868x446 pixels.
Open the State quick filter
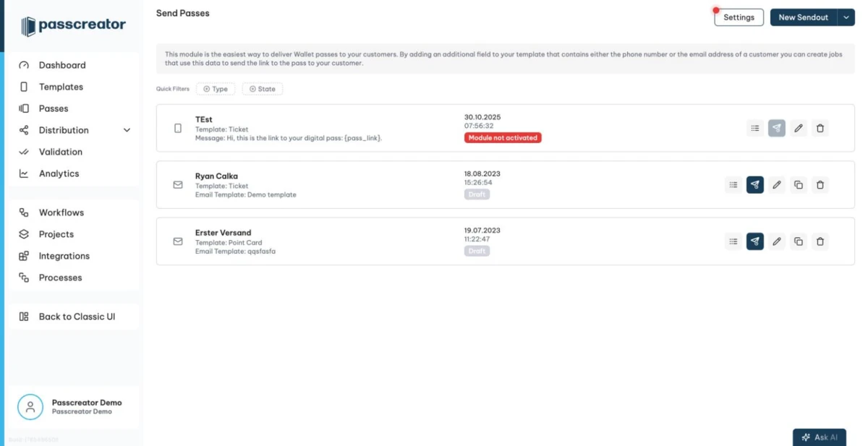click(263, 89)
